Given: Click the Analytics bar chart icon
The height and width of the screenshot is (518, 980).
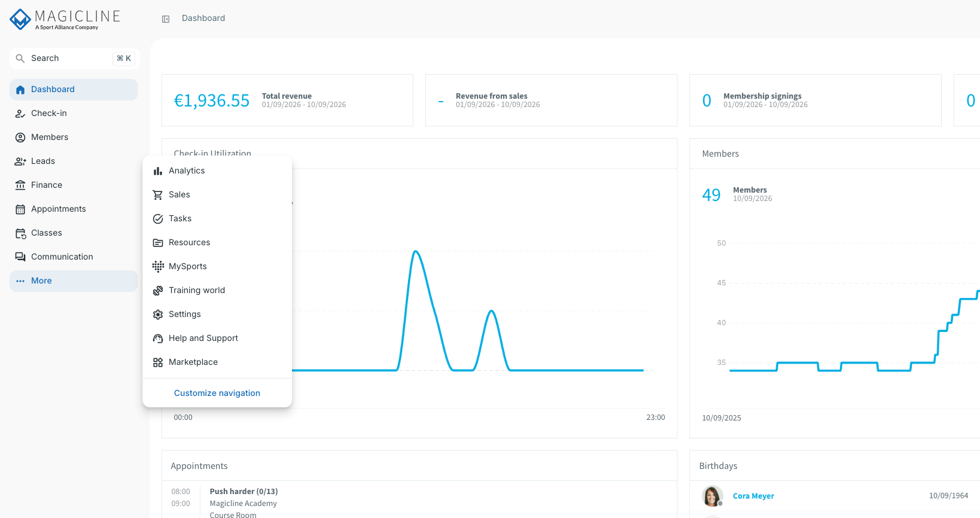Looking at the screenshot, I should (x=158, y=171).
